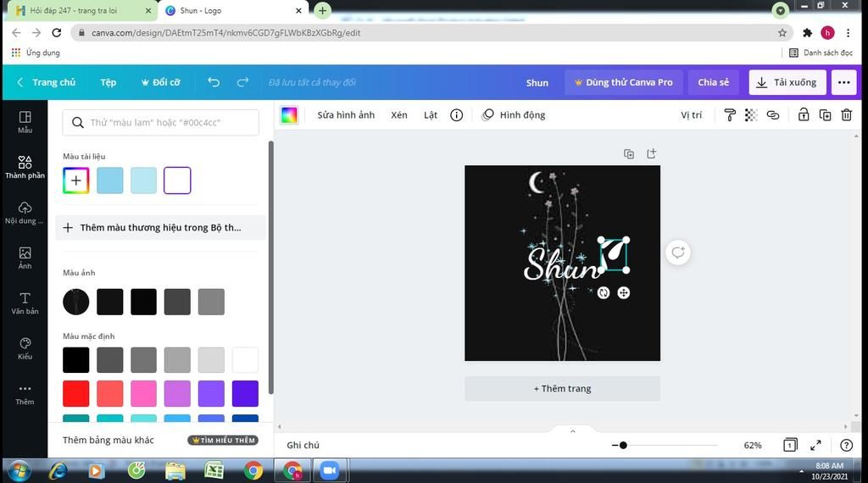
Task: Click the zoom slider handle
Action: click(x=623, y=445)
